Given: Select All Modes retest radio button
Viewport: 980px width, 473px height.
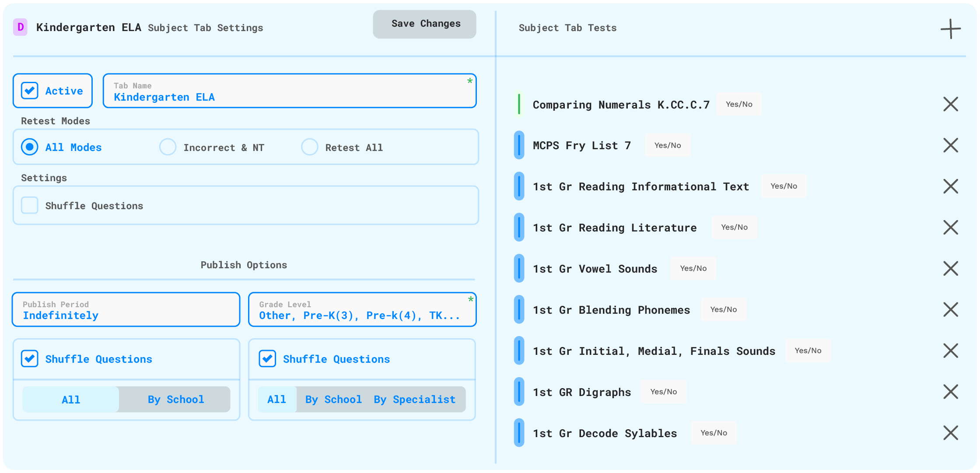Looking at the screenshot, I should (30, 147).
